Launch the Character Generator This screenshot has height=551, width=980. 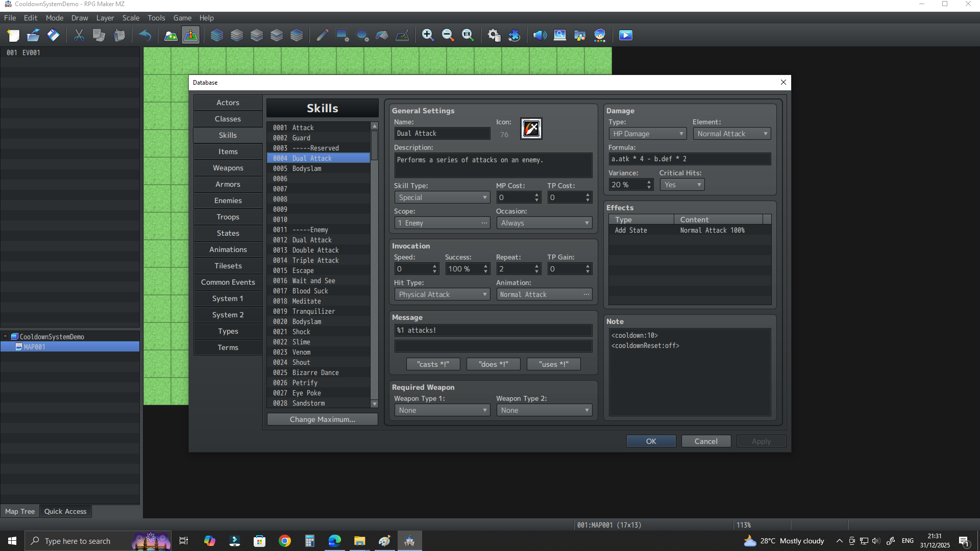pos(599,35)
